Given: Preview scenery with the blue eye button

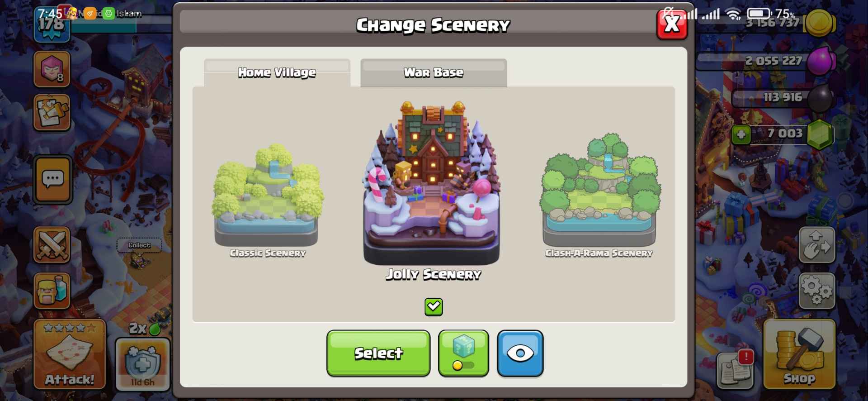Looking at the screenshot, I should [x=520, y=353].
